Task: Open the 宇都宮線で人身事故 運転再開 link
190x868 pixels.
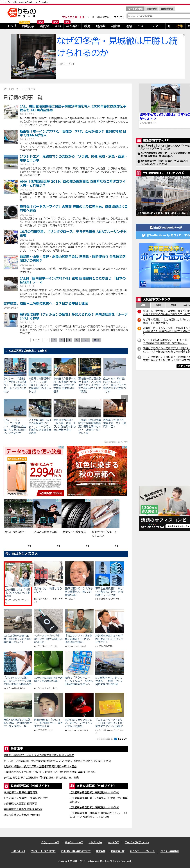Action: pos(21,804)
